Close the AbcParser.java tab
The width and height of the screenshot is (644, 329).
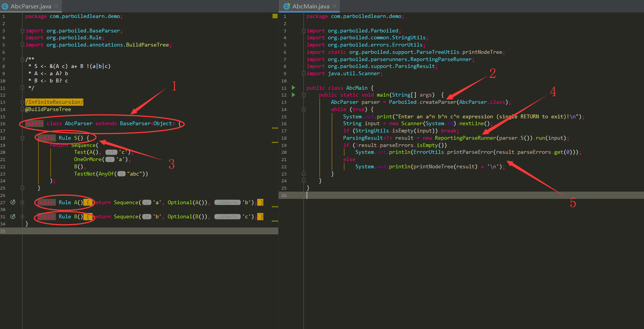56,6
